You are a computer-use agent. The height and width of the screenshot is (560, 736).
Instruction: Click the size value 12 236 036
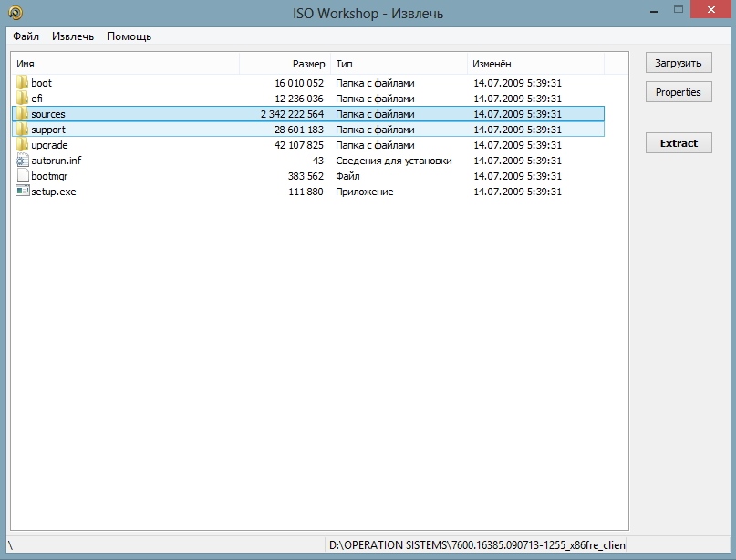coord(299,99)
